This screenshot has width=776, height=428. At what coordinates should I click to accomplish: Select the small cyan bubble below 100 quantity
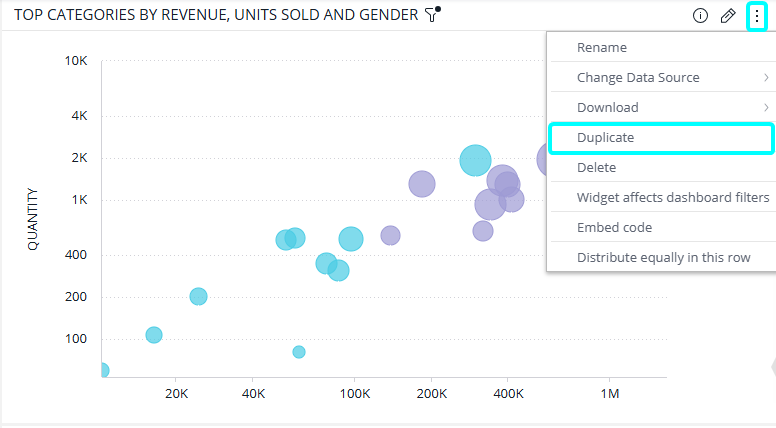point(299,351)
